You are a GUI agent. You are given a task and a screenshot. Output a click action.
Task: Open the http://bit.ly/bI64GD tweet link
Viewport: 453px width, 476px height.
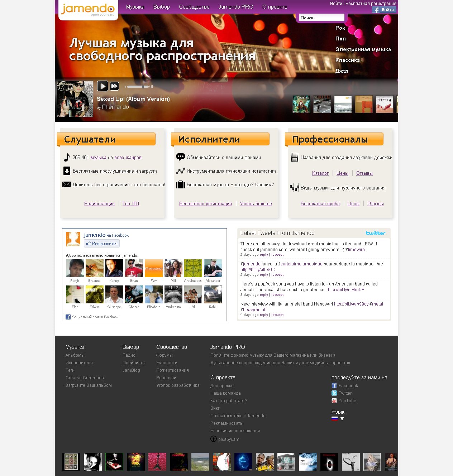point(258,270)
